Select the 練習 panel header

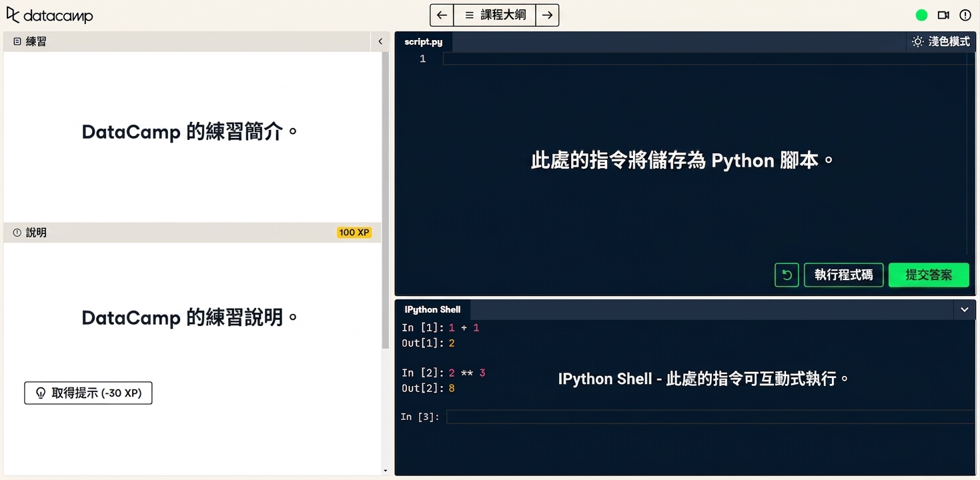187,41
